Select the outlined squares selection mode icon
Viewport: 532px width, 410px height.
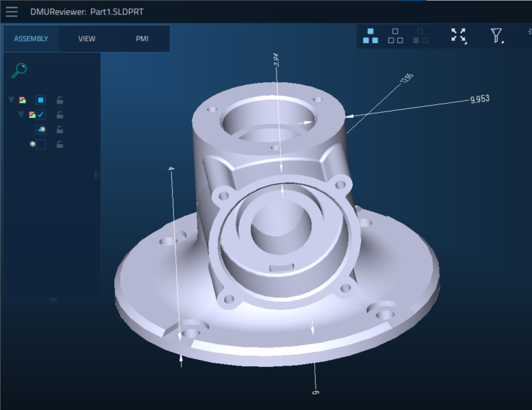coord(396,37)
